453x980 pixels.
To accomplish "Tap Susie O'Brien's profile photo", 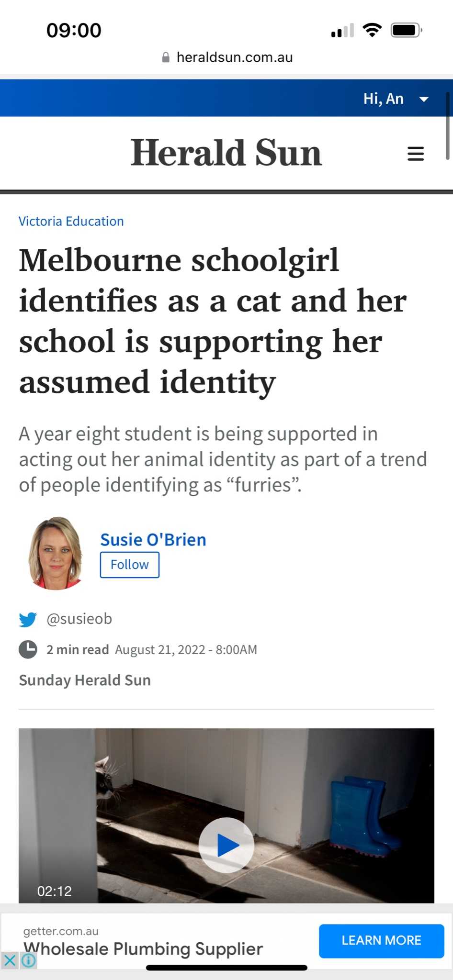I will [56, 553].
